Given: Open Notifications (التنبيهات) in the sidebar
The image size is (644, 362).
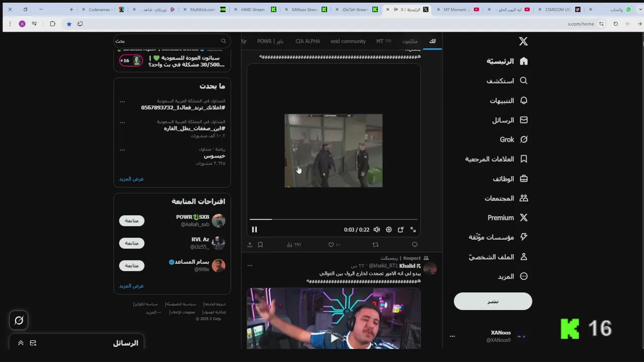Looking at the screenshot, I should coord(508,101).
